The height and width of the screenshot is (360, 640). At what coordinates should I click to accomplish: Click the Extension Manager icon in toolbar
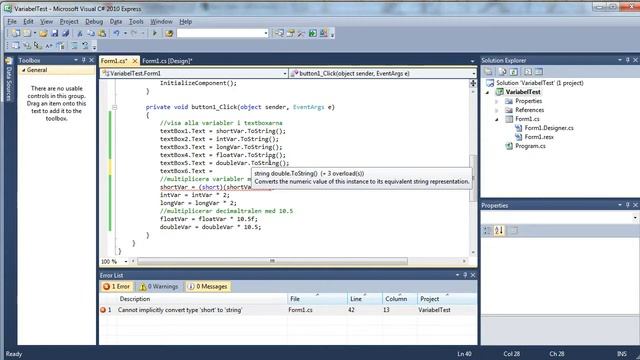(324, 33)
